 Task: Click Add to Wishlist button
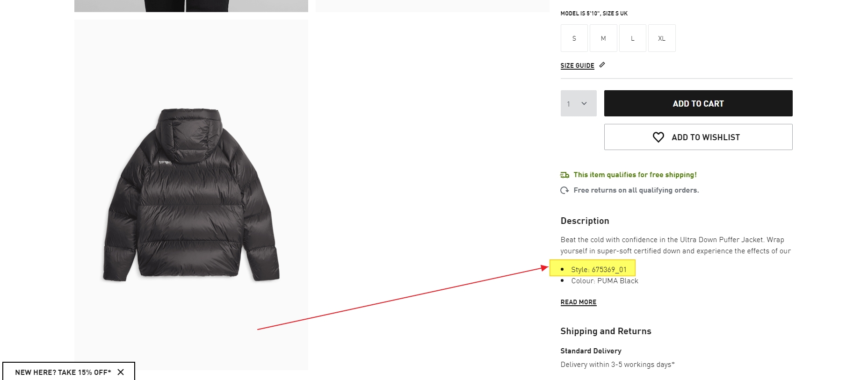click(698, 137)
